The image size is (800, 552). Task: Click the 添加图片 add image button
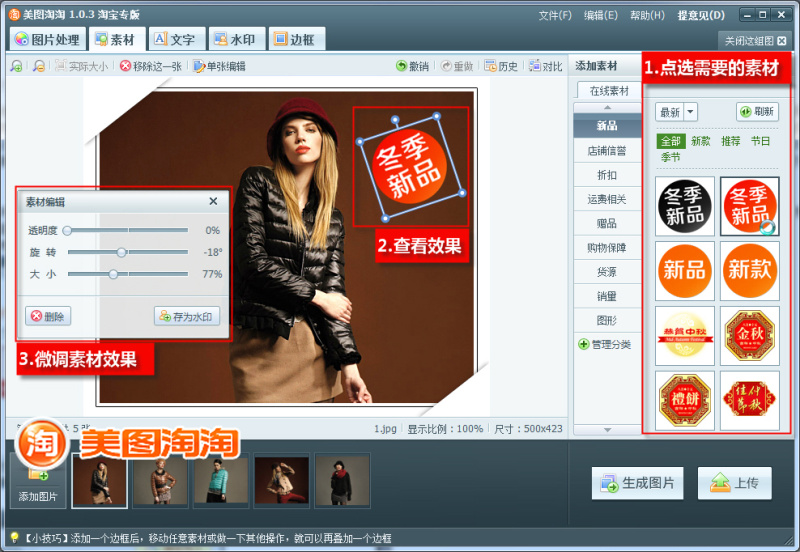point(38,482)
